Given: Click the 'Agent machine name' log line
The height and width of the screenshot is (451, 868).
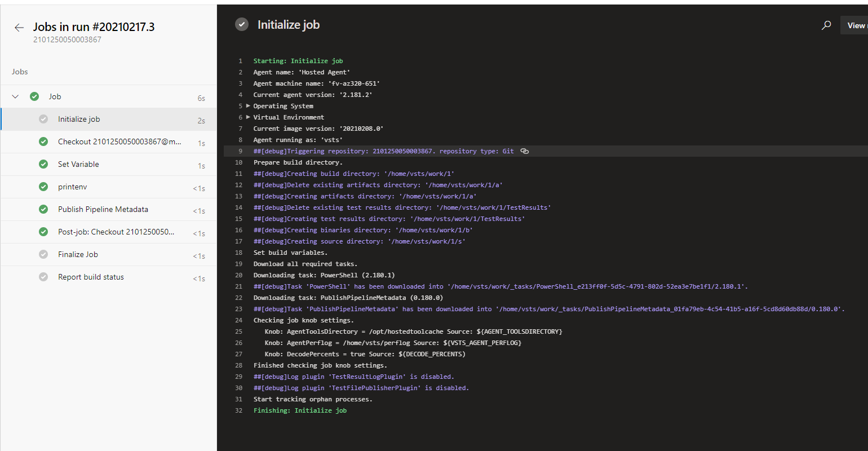Looking at the screenshot, I should click(x=317, y=83).
